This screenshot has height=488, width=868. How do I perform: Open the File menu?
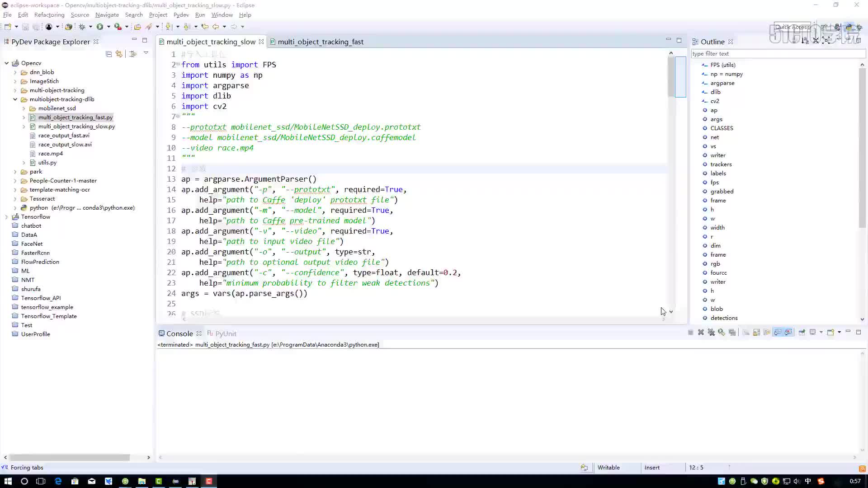7,15
